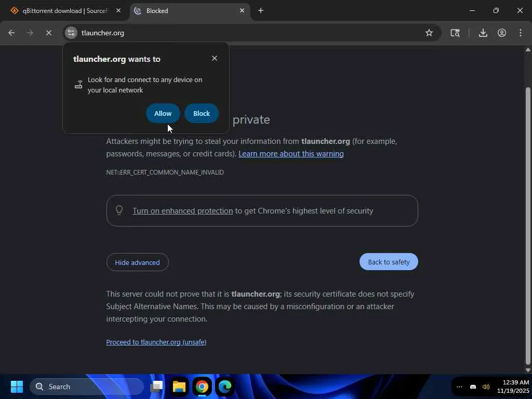This screenshot has width=532, height=399.
Task: Open a new tab with the plus button
Action: coord(261,11)
